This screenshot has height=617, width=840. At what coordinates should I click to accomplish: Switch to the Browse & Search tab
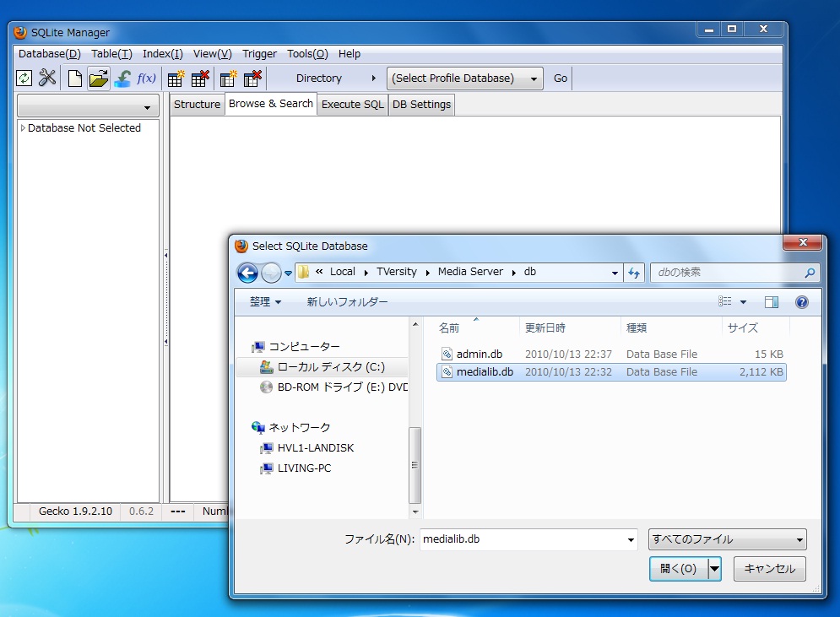270,104
